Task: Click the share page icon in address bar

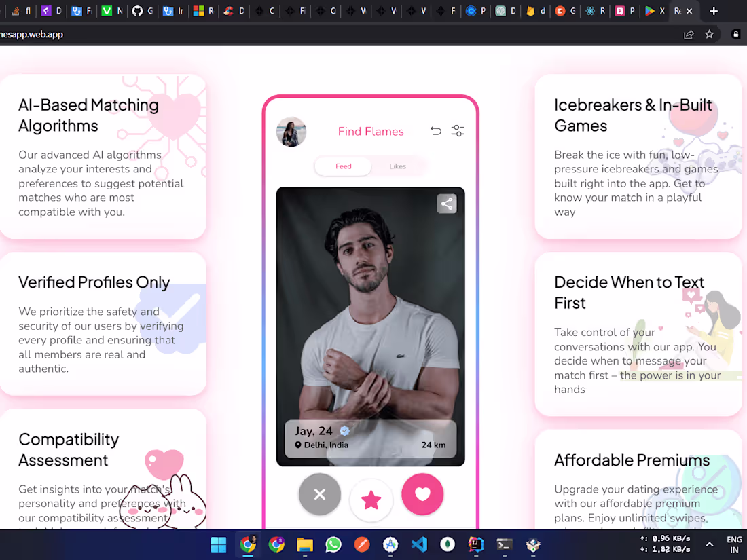Action: tap(689, 35)
